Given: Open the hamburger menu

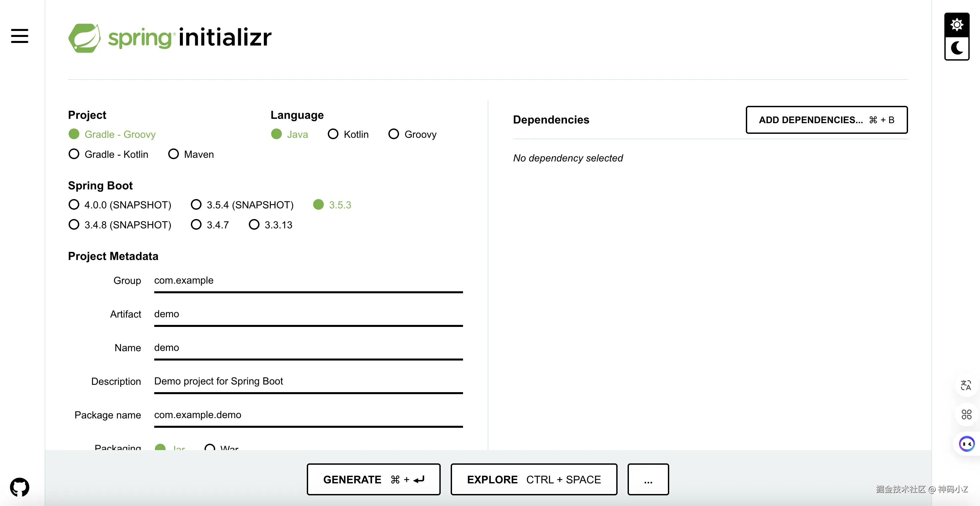Looking at the screenshot, I should coord(19,36).
